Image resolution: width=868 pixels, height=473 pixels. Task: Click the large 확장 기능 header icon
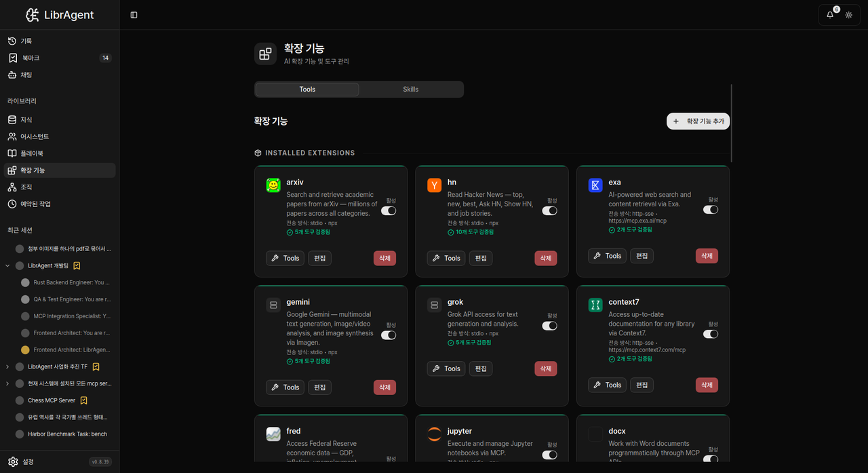[x=265, y=54]
